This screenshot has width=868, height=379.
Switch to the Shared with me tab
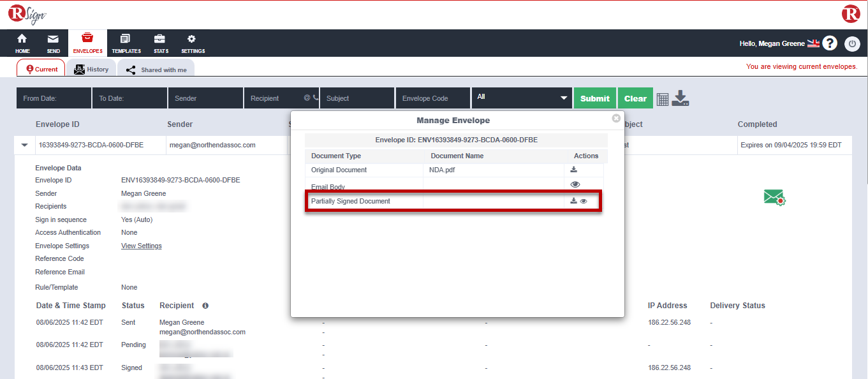click(156, 70)
